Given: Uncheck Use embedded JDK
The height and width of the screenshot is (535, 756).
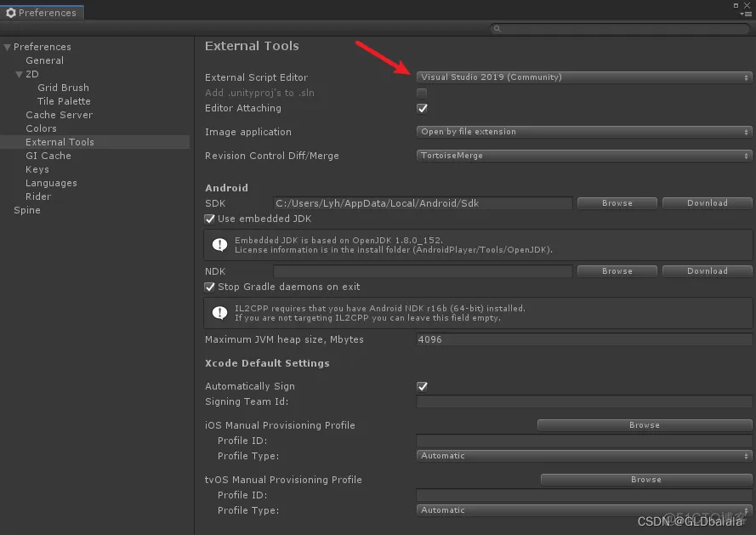Looking at the screenshot, I should click(209, 219).
